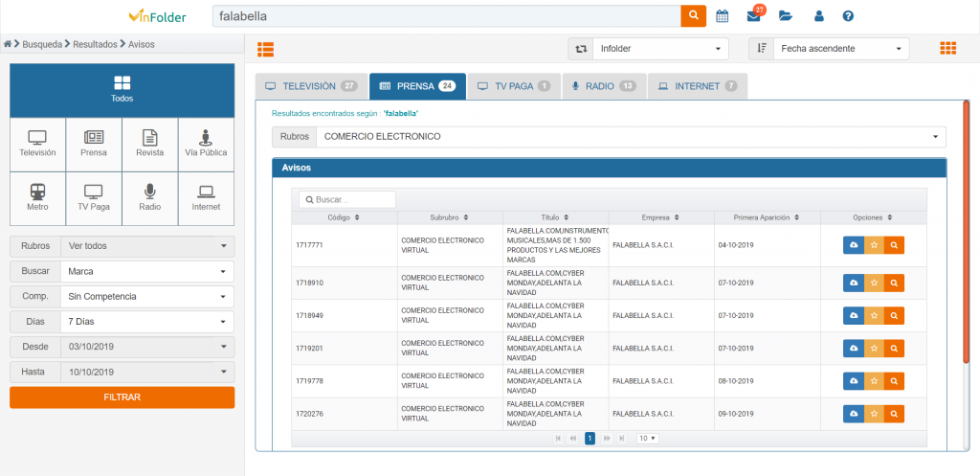Select the Todos media tile

point(122,90)
